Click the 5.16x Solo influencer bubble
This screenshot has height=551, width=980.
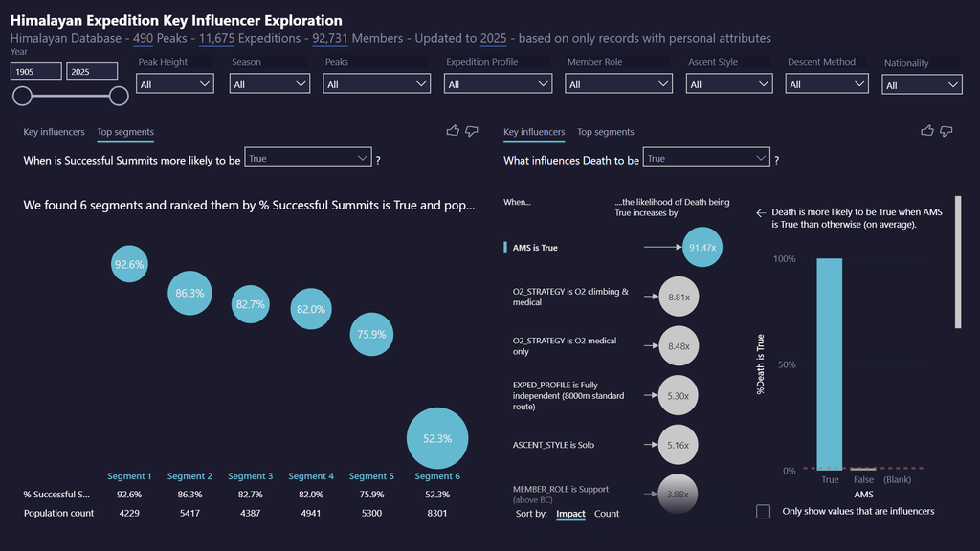(679, 445)
